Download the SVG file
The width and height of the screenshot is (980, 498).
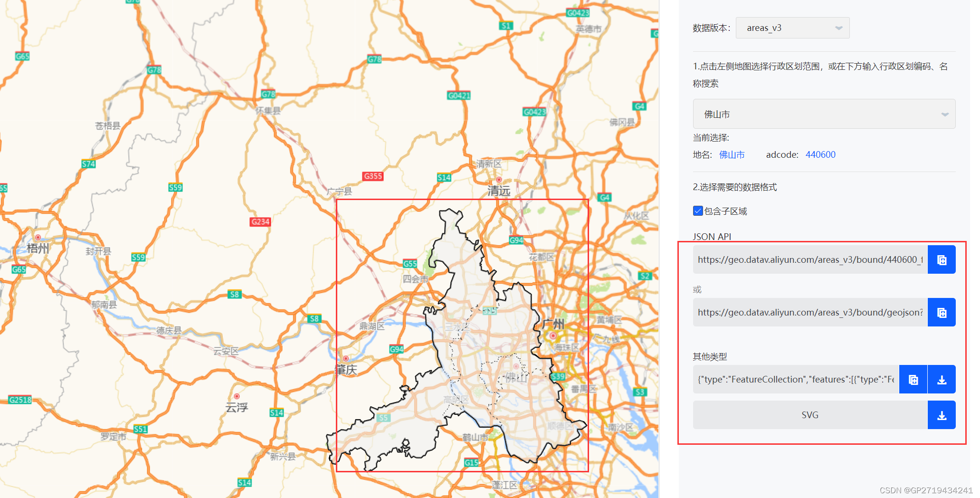click(x=942, y=415)
